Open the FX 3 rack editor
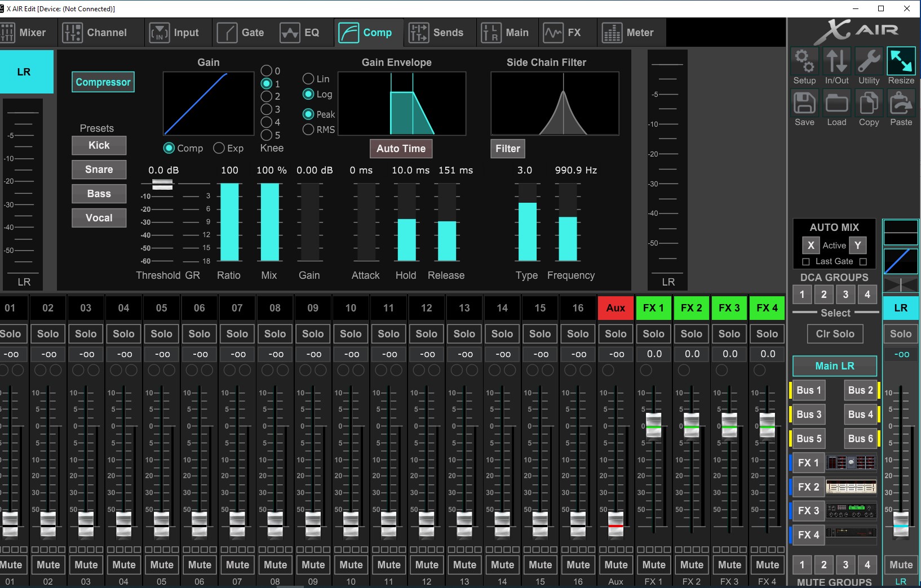 pyautogui.click(x=851, y=511)
